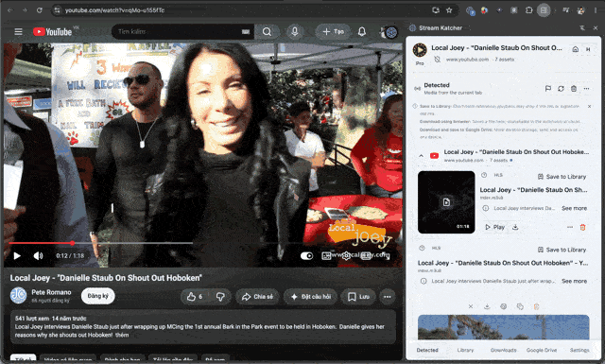
Task: Mute the YouTube video volume
Action: point(38,255)
